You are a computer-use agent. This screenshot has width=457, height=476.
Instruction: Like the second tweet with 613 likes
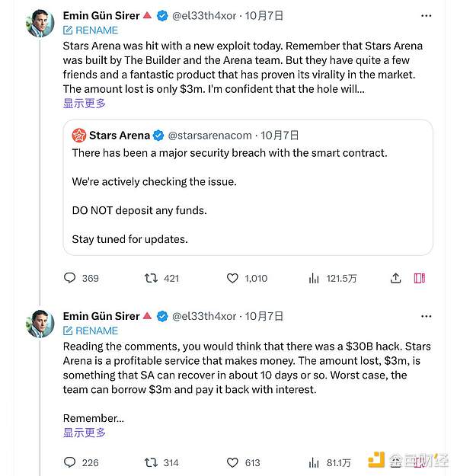point(233,462)
